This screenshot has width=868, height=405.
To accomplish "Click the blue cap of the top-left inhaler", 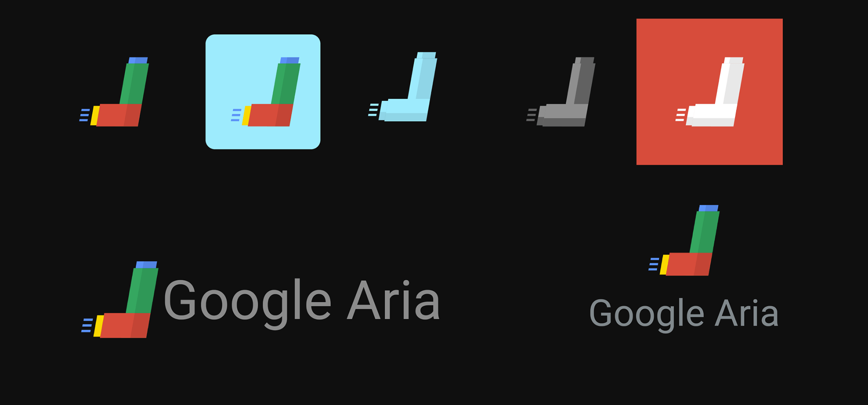I will click(x=138, y=60).
